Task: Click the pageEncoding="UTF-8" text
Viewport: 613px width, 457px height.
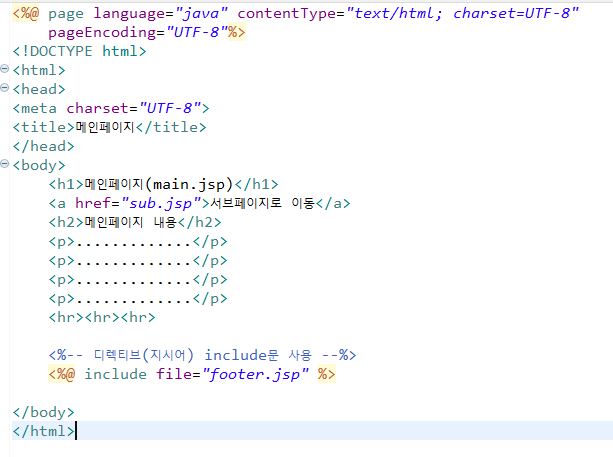Action: tap(138, 32)
